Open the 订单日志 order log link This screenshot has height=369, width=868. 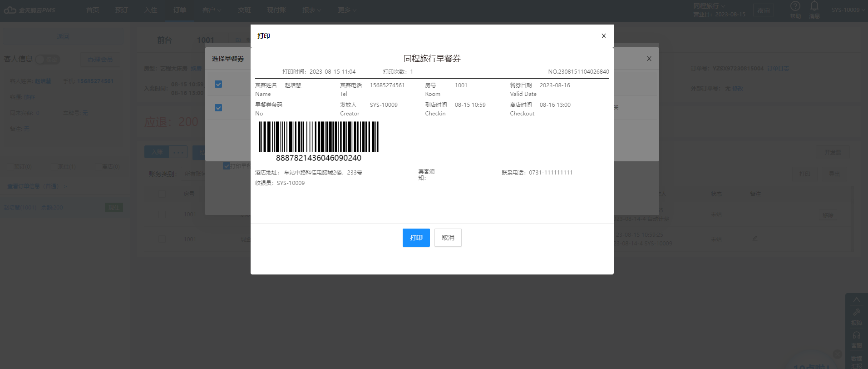point(778,69)
